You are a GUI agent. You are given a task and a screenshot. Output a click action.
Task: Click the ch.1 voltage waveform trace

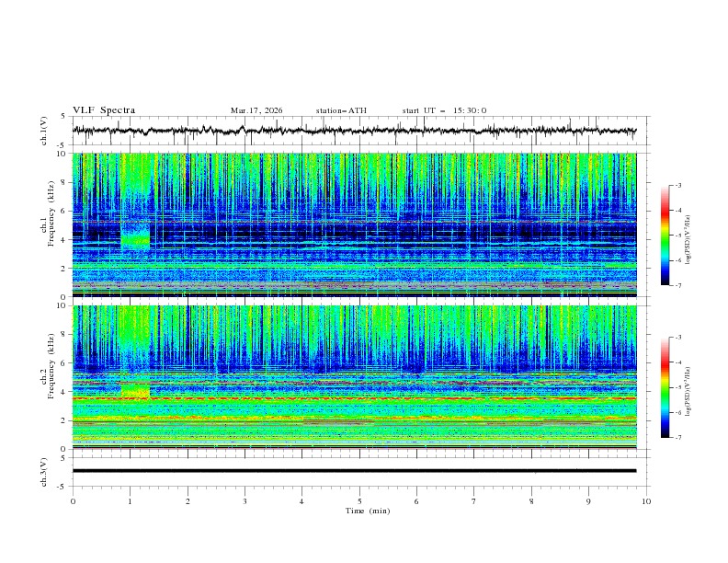tap(354, 131)
